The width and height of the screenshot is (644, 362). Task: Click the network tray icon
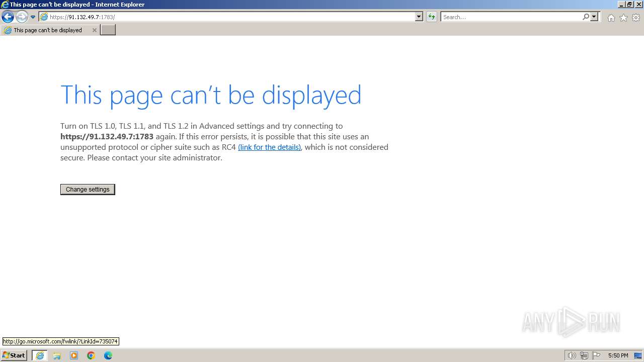coord(584,355)
